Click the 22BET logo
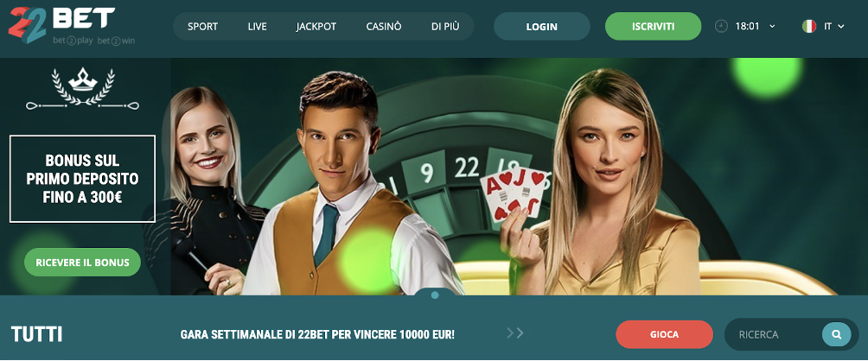This screenshot has width=868, height=361. pyautogui.click(x=72, y=26)
